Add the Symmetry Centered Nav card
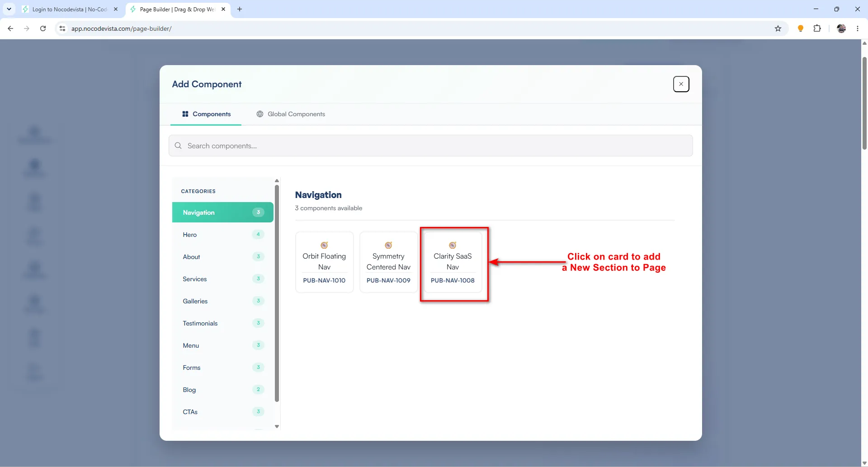 (388, 262)
